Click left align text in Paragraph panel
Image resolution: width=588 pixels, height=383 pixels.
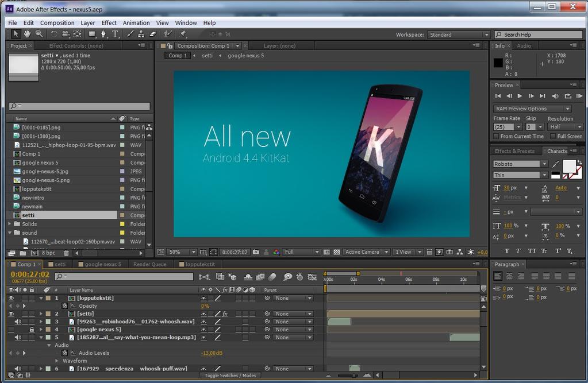tap(498, 276)
